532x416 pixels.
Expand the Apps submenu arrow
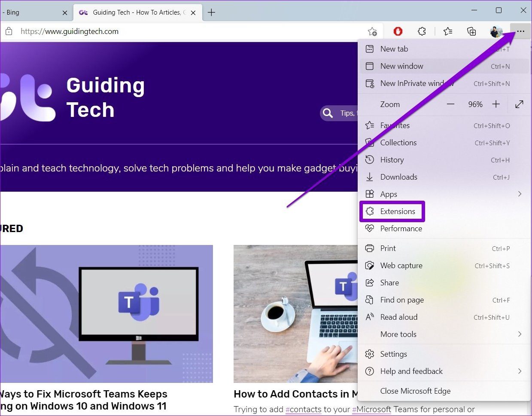click(520, 194)
